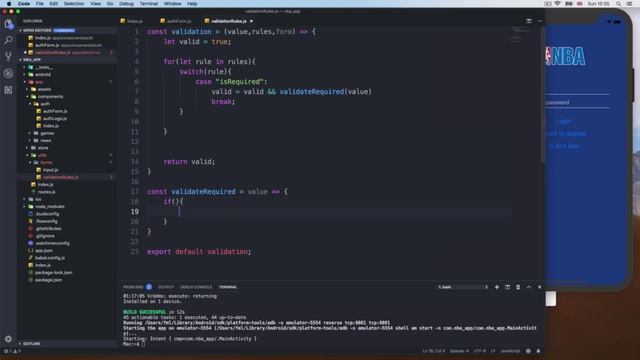This screenshot has width=640, height=360.
Task: Switch to the Problems panel tab
Action: [133, 287]
